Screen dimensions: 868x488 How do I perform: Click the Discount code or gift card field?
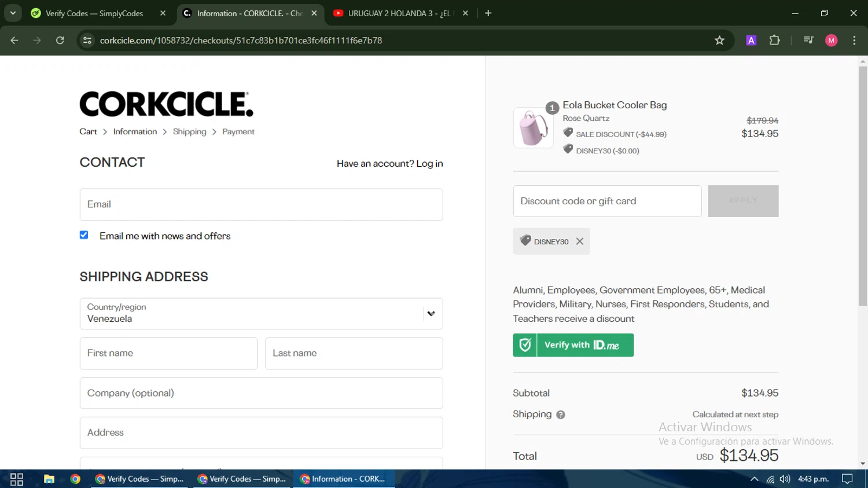click(607, 201)
